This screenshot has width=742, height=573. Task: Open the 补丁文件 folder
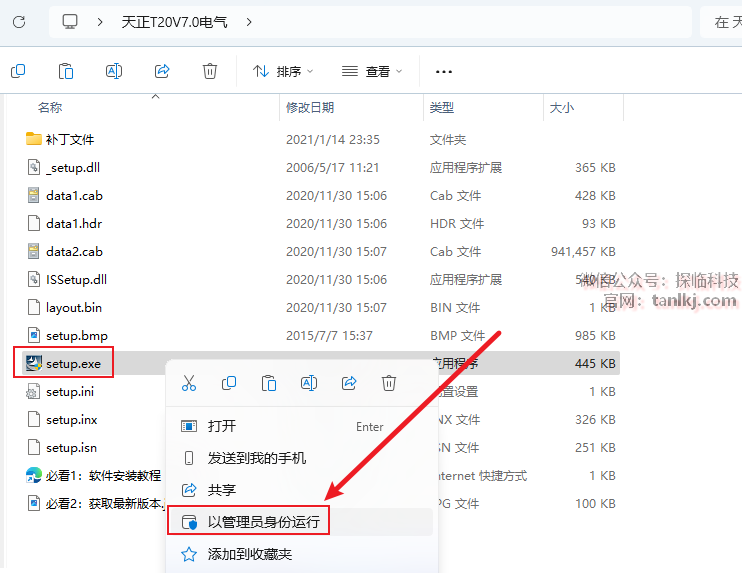pyautogui.click(x=69, y=139)
